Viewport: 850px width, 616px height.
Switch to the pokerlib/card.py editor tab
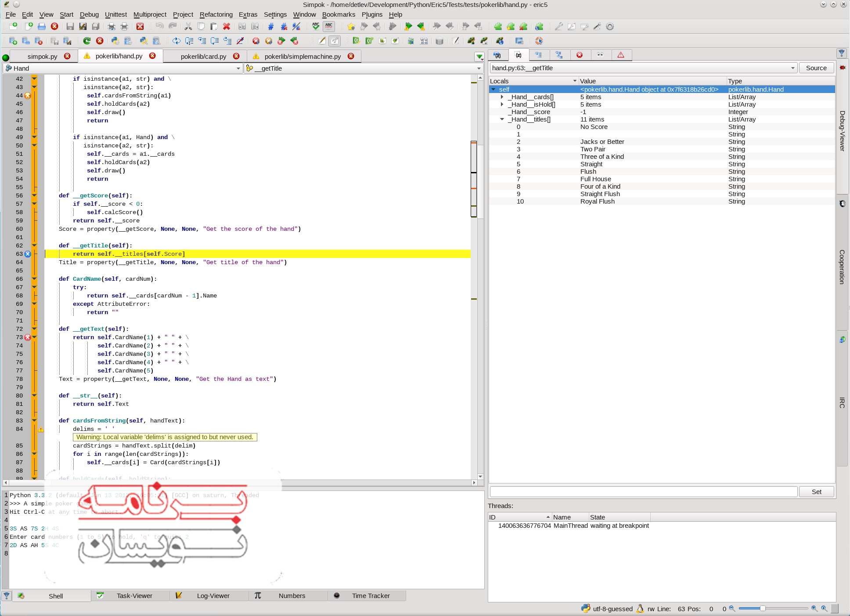(x=203, y=56)
